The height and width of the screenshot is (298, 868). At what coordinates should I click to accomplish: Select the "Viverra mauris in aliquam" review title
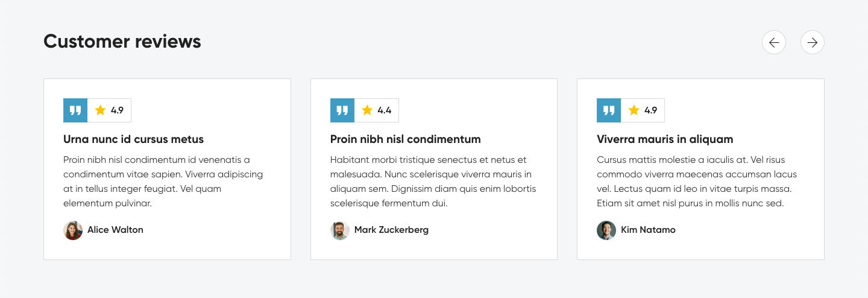point(665,139)
